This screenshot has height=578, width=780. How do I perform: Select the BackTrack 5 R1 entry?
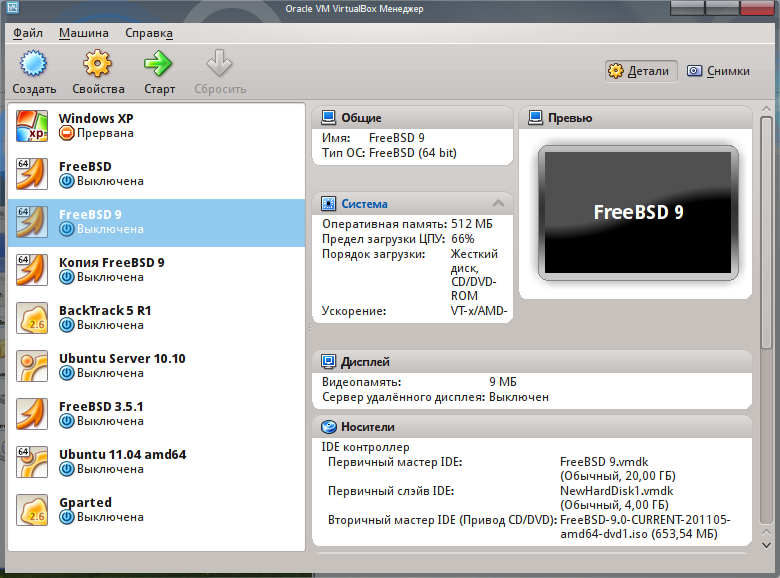coord(157,318)
